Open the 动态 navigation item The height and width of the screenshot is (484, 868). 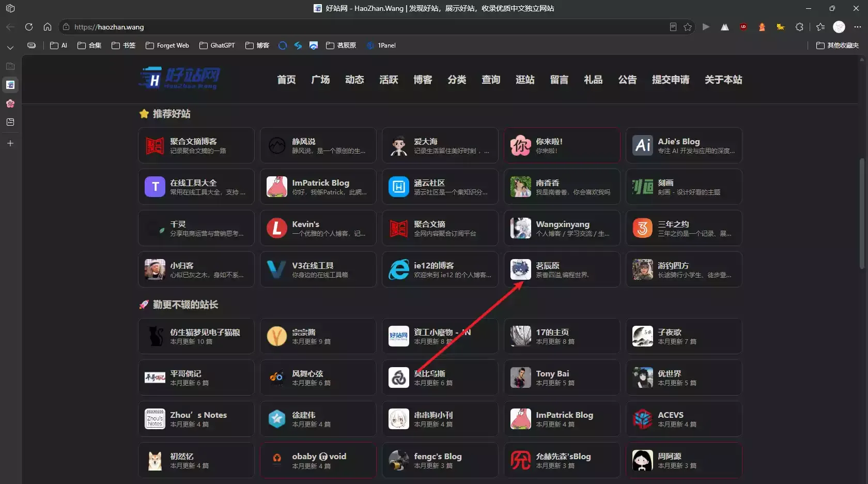(354, 80)
